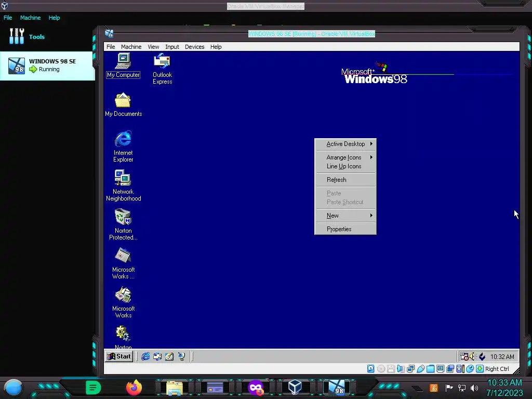The height and width of the screenshot is (399, 532).
Task: Click VirtualBox shared folders indicator
Action: pyautogui.click(x=431, y=369)
